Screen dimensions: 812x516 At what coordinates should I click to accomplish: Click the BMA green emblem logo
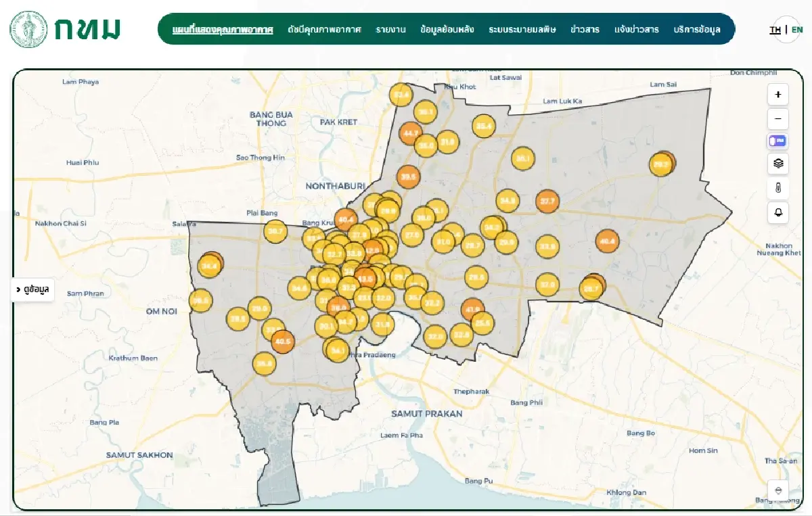coord(28,29)
